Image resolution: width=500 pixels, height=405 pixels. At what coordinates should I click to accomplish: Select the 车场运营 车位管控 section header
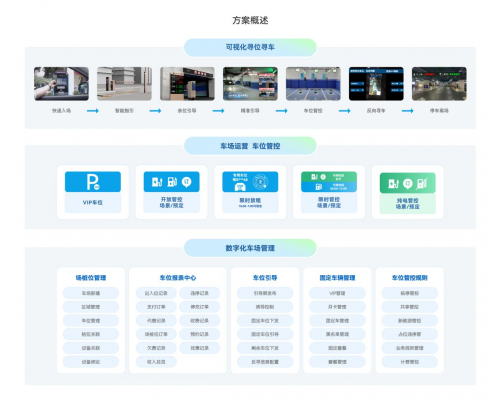pyautogui.click(x=250, y=146)
